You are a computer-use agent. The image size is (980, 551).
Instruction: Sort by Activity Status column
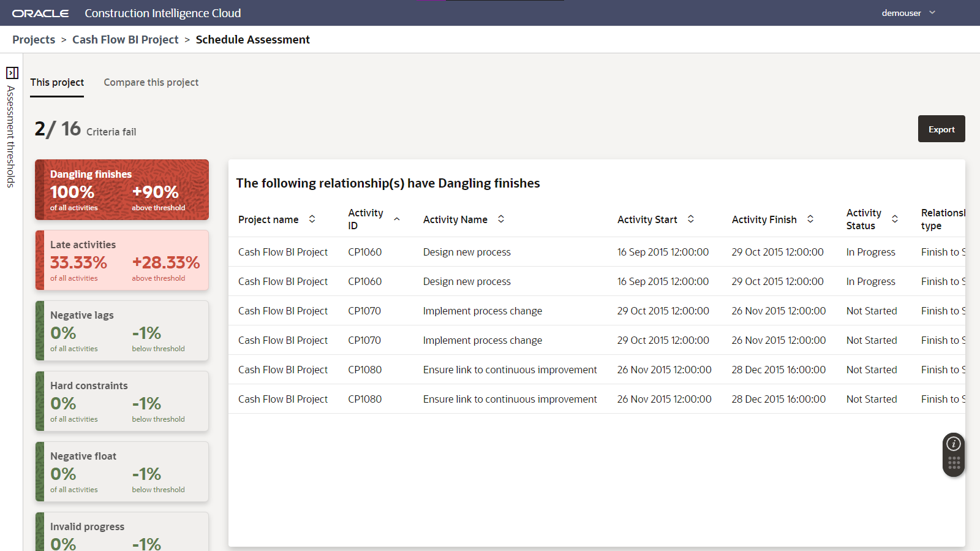(x=895, y=219)
